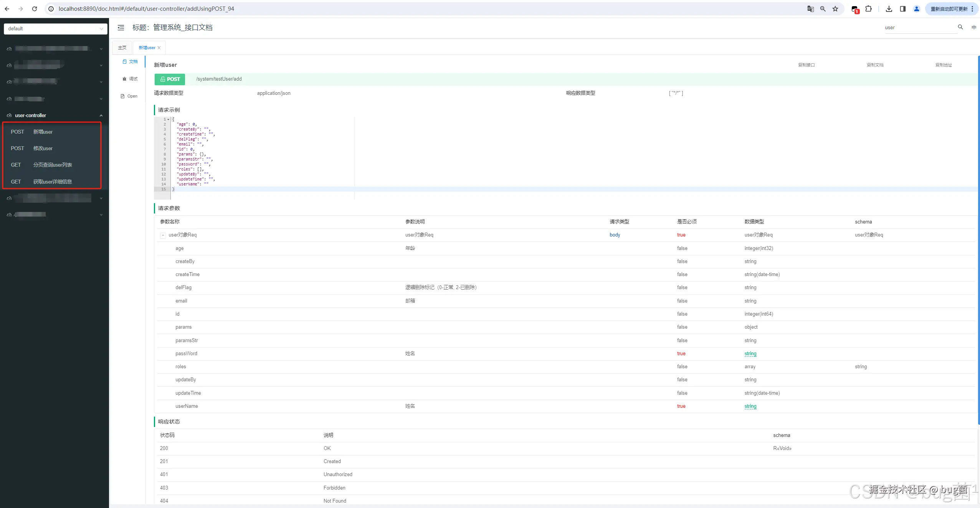This screenshot has height=508, width=980.
Task: Open browser downloads icon
Action: point(889,9)
